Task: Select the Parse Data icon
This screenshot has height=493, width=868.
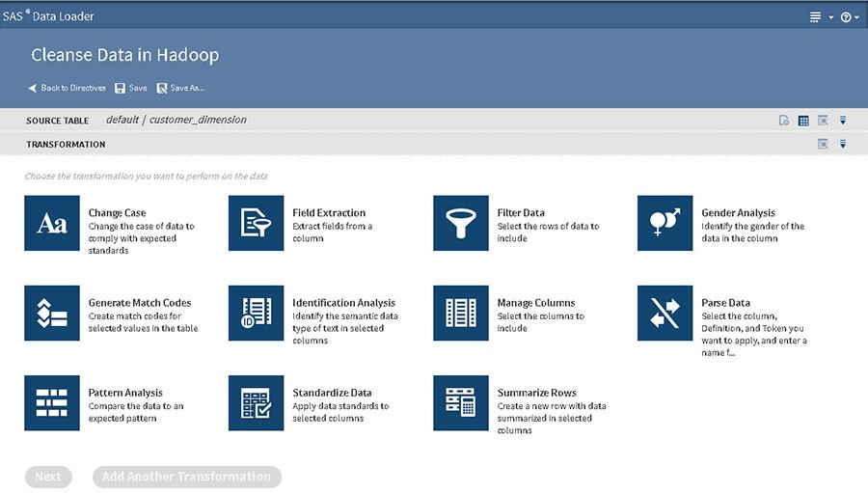Action: click(x=665, y=313)
